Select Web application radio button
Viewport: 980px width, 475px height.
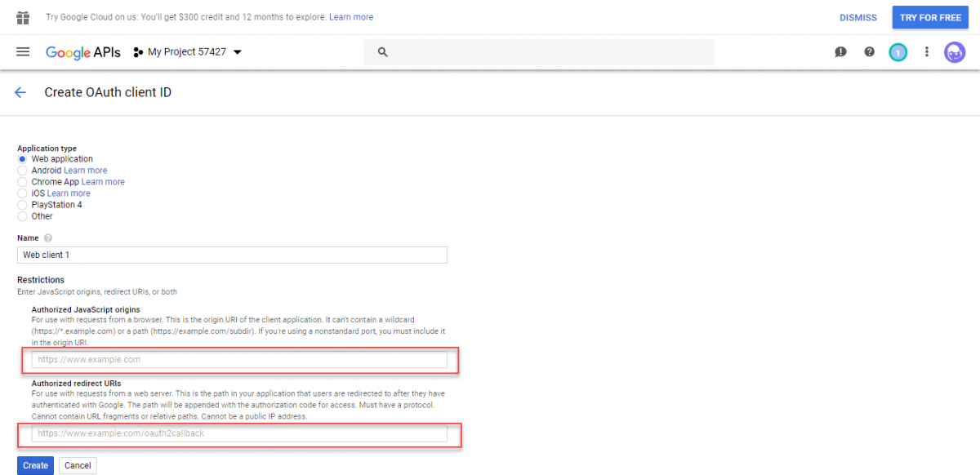coord(22,159)
